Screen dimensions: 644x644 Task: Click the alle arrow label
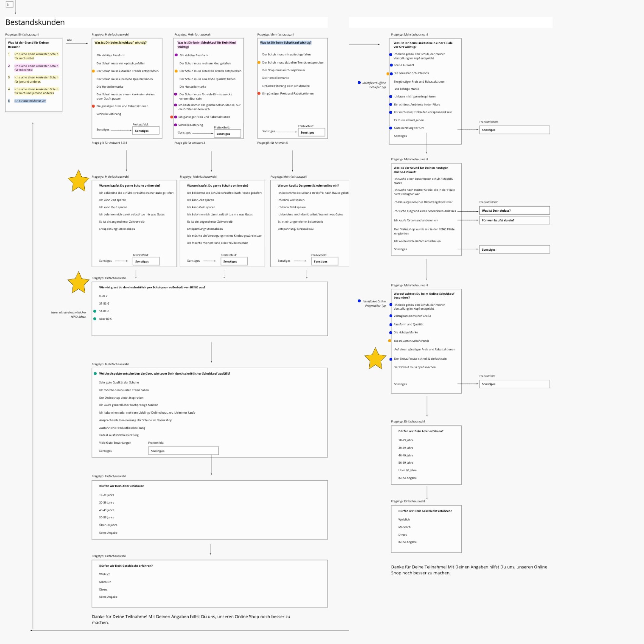point(69,40)
